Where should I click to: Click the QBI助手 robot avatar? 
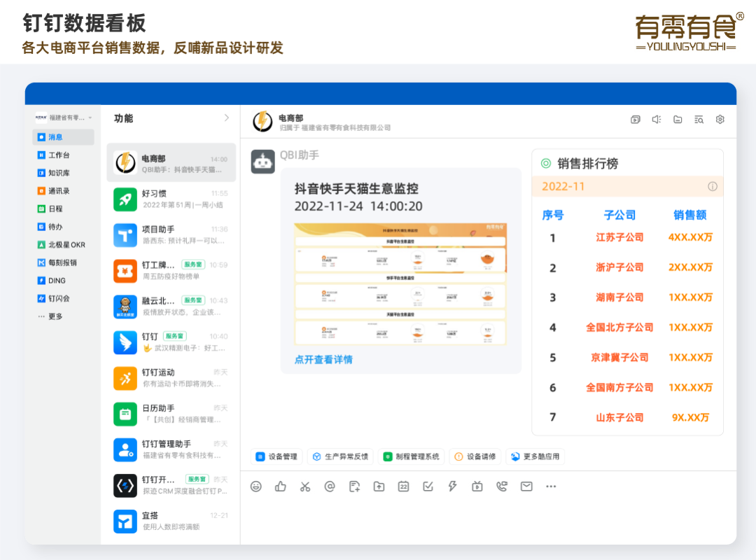(x=262, y=162)
